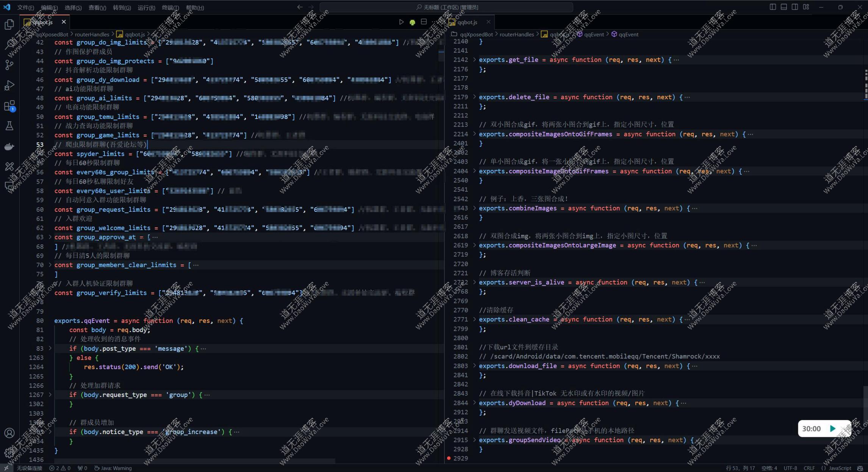868x472 pixels.
Task: Open the Docker view
Action: pyautogui.click(x=9, y=147)
